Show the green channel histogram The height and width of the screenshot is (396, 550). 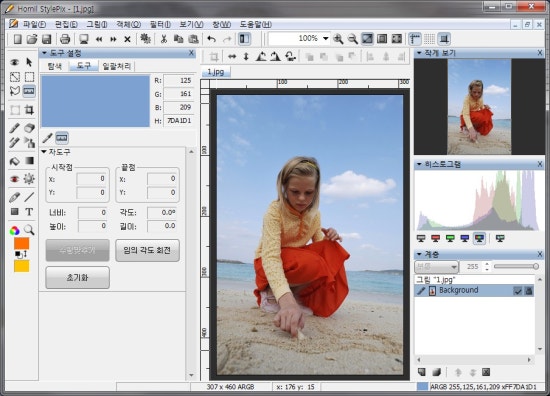[450, 239]
